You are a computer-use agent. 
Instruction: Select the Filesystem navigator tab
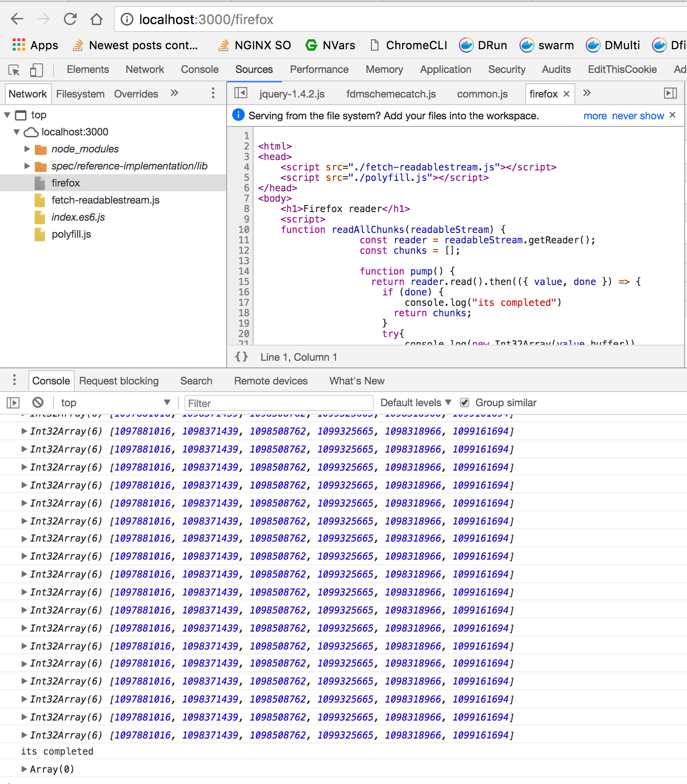coord(80,94)
